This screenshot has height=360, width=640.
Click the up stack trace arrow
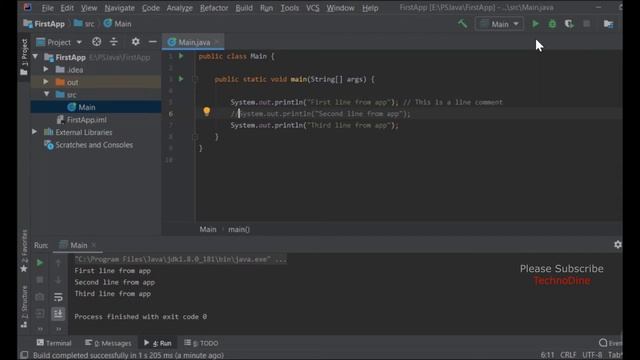(x=58, y=263)
